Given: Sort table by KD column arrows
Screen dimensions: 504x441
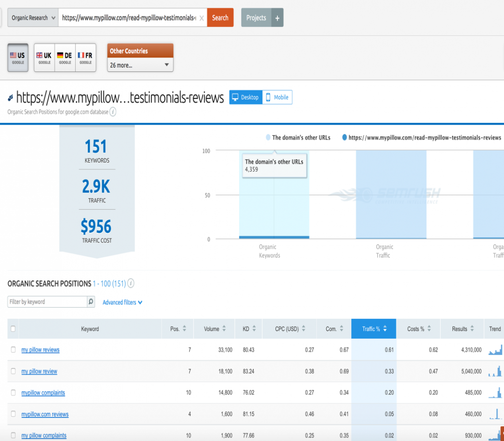Looking at the screenshot, I should 254,329.
